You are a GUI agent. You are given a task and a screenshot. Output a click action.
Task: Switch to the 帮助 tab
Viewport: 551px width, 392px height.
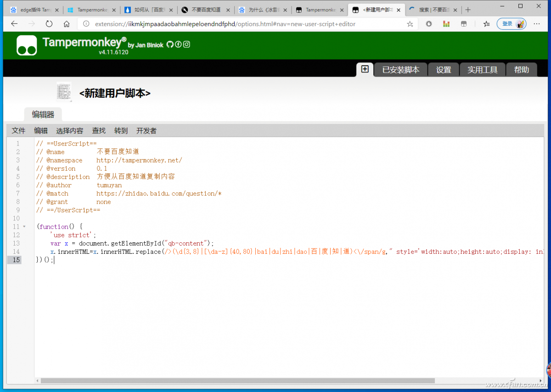[x=522, y=70]
